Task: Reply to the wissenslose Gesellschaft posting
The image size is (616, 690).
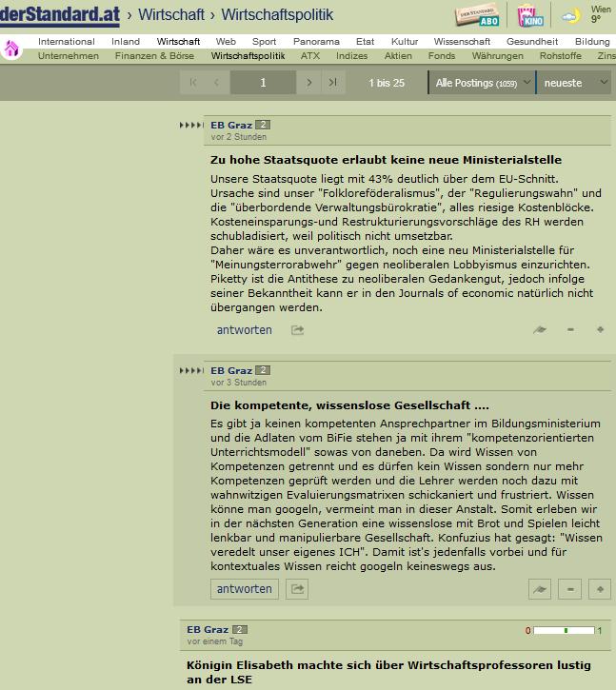Action: [245, 589]
